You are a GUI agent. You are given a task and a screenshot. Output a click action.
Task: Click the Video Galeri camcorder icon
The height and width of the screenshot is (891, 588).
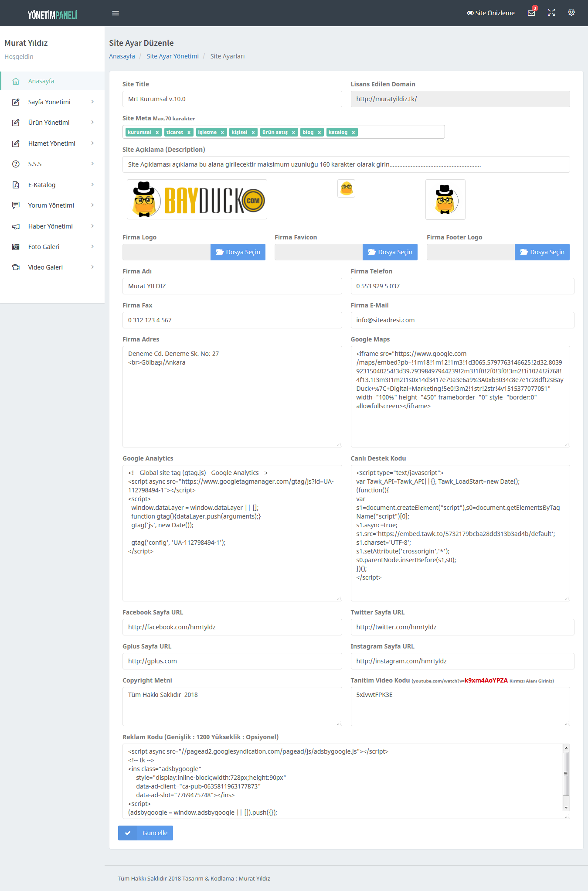(x=16, y=267)
